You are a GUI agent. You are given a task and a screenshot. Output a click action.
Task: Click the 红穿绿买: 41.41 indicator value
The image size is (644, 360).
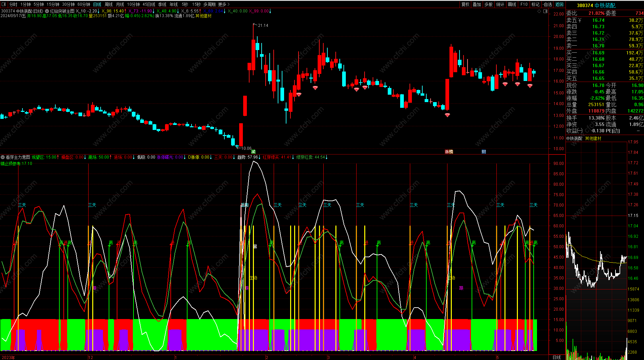click(277, 157)
